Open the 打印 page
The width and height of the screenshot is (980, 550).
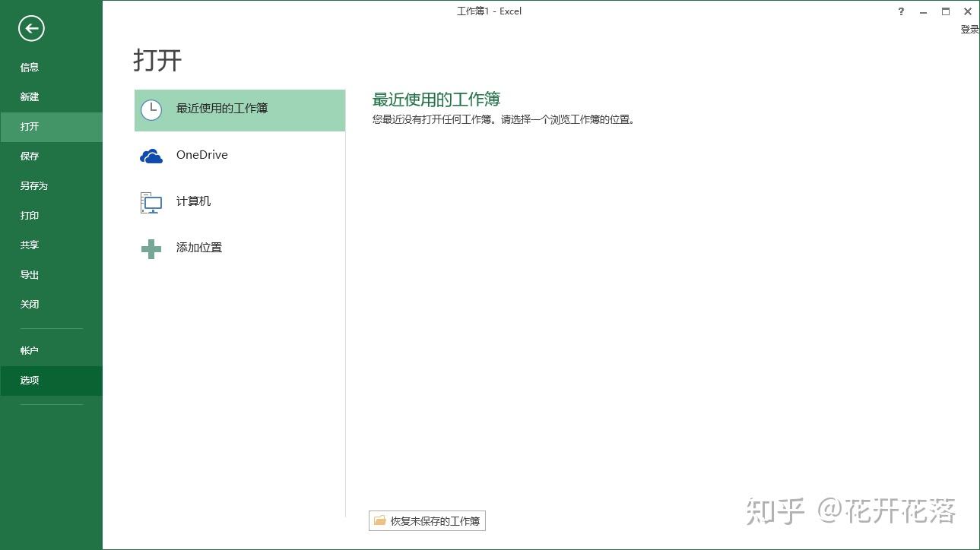click(x=51, y=215)
